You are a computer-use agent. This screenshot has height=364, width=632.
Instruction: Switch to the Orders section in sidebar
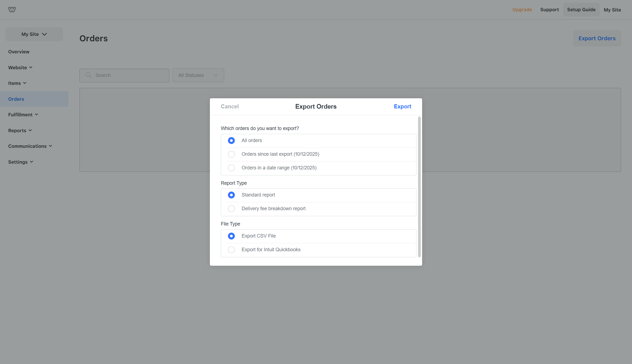16,99
